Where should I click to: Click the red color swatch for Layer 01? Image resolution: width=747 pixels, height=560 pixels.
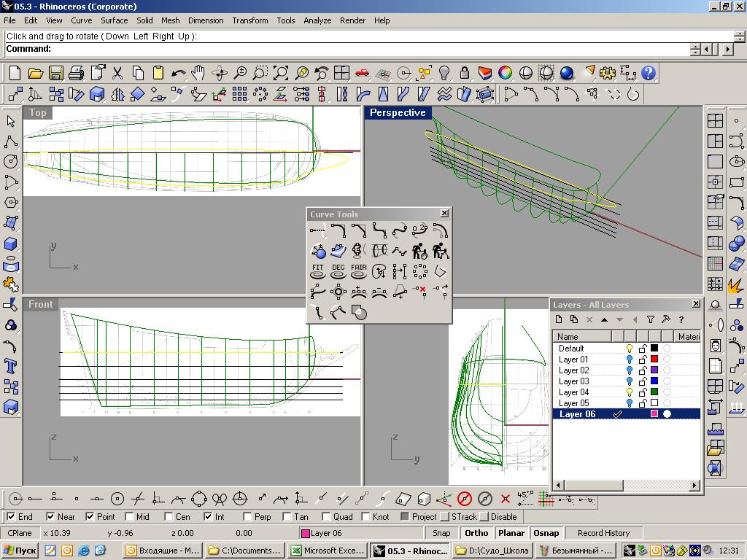click(x=654, y=359)
